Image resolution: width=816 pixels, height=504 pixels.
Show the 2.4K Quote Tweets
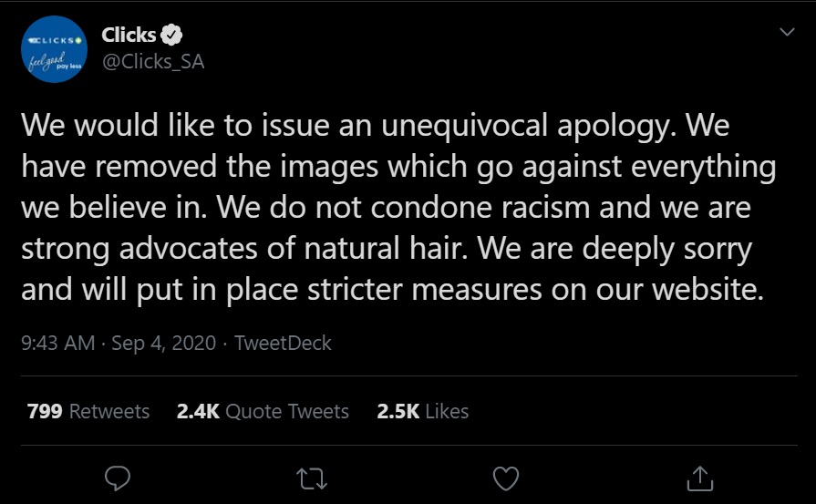(263, 411)
